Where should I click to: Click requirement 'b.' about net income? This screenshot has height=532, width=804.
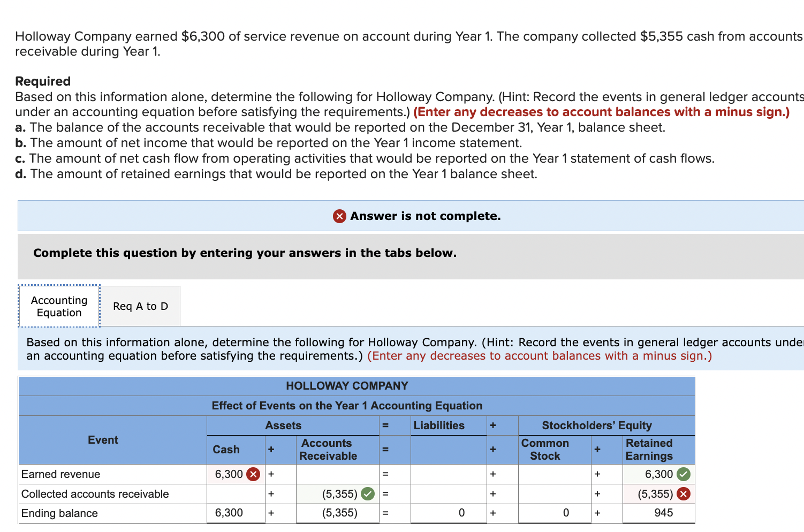(269, 143)
